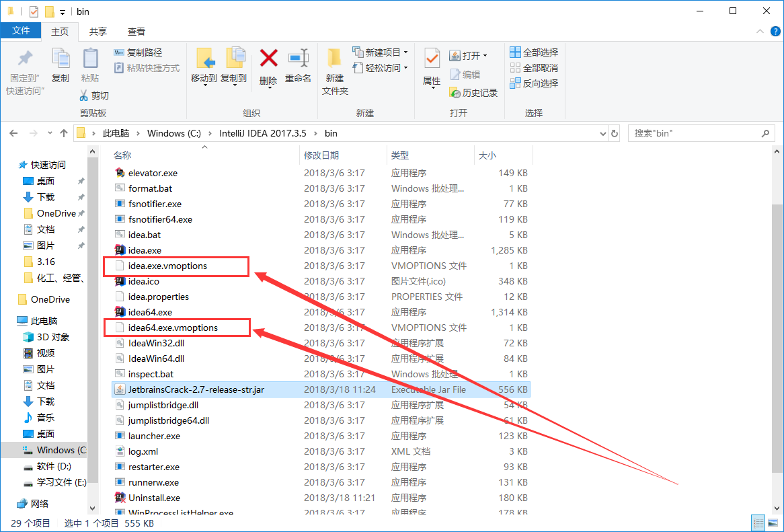Click the Back navigation arrow
The image size is (784, 532).
pyautogui.click(x=13, y=133)
